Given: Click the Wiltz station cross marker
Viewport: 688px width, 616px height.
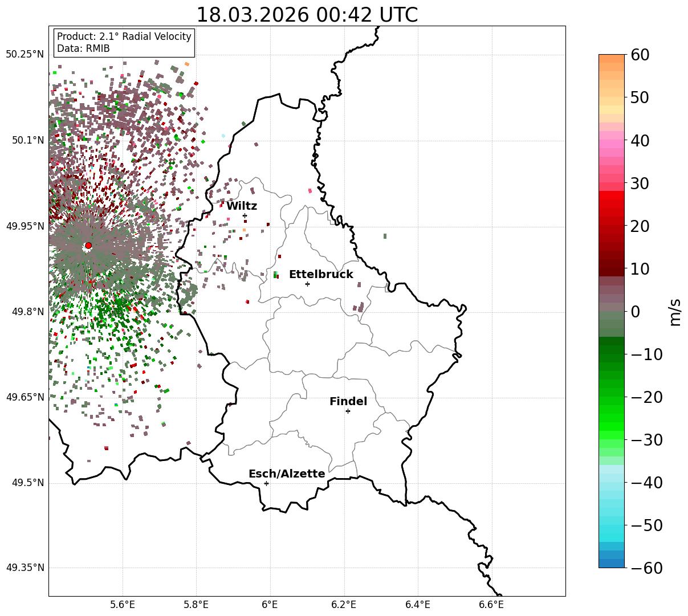Looking at the screenshot, I should click(x=245, y=215).
